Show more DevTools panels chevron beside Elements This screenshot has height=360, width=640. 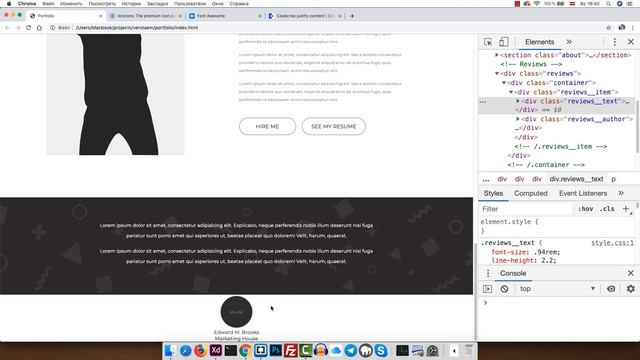click(x=569, y=42)
